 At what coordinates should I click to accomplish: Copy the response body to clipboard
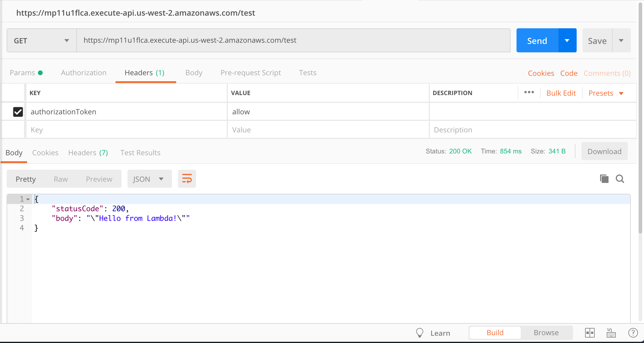(x=604, y=178)
